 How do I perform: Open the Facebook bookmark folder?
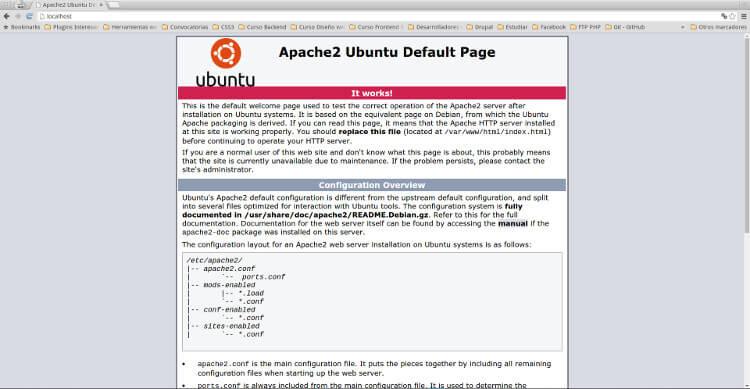549,27
